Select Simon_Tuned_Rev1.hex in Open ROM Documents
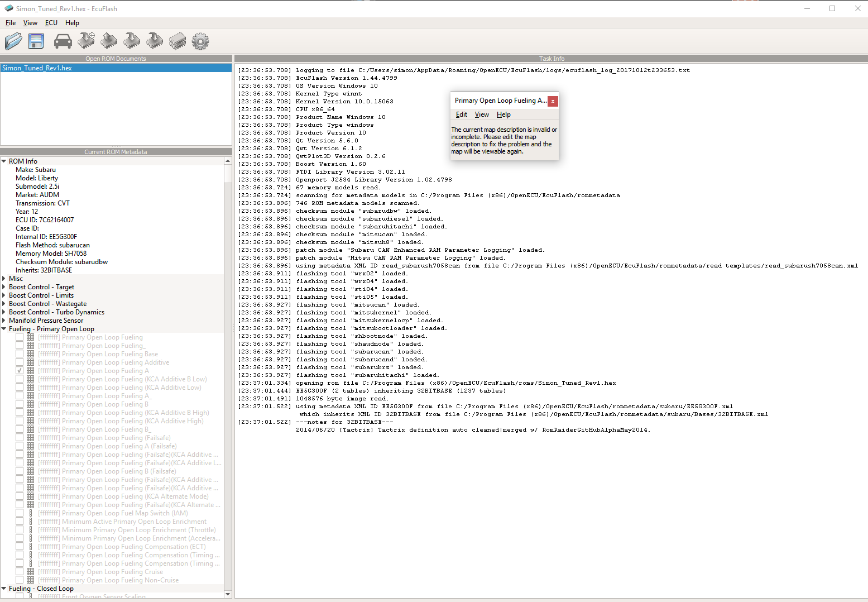868x602 pixels. click(x=116, y=68)
